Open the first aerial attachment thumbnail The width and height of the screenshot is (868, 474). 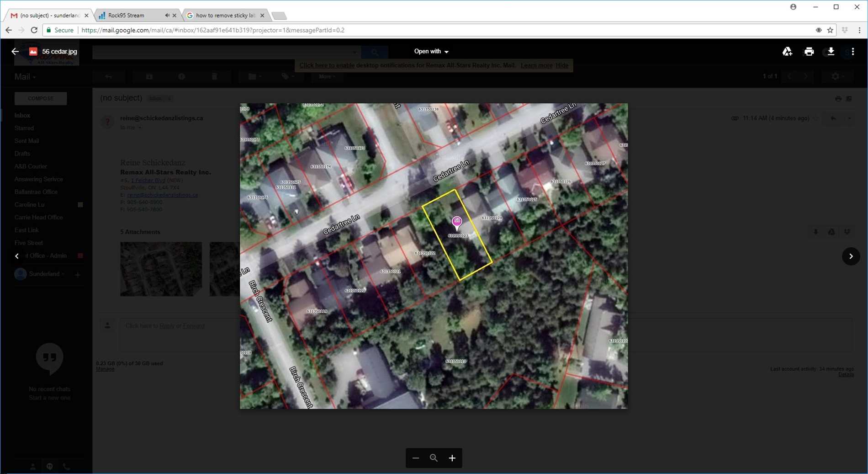coord(161,269)
